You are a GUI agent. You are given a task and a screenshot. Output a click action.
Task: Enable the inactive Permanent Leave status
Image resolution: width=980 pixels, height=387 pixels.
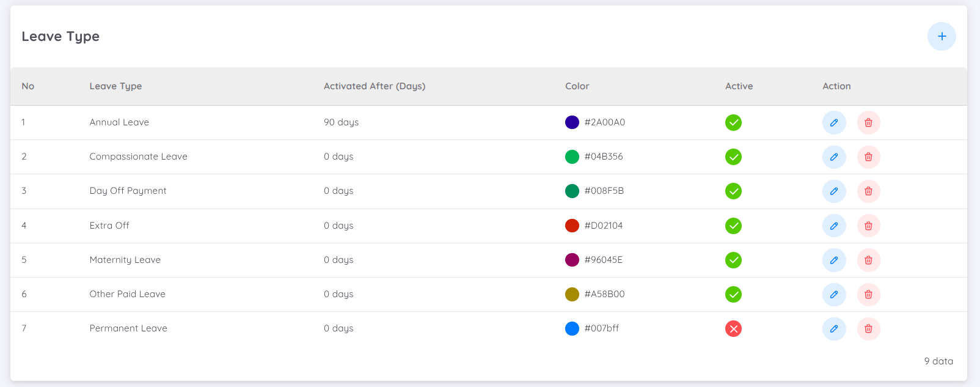[x=733, y=329]
